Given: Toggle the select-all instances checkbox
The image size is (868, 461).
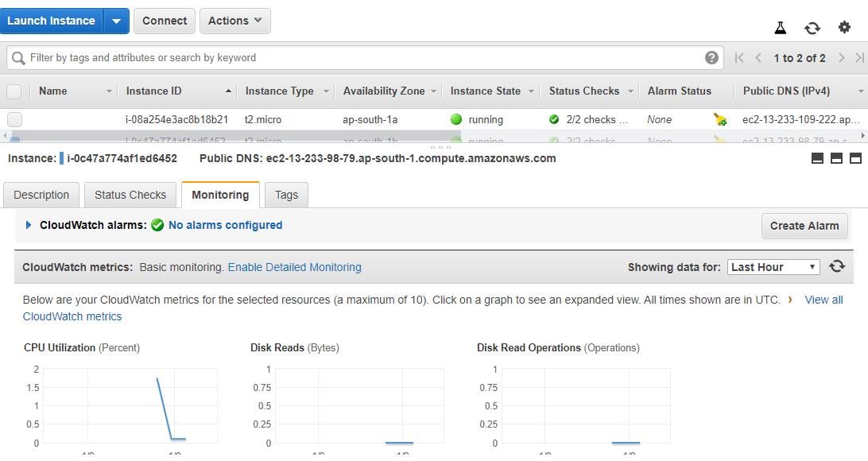Looking at the screenshot, I should pyautogui.click(x=14, y=91).
